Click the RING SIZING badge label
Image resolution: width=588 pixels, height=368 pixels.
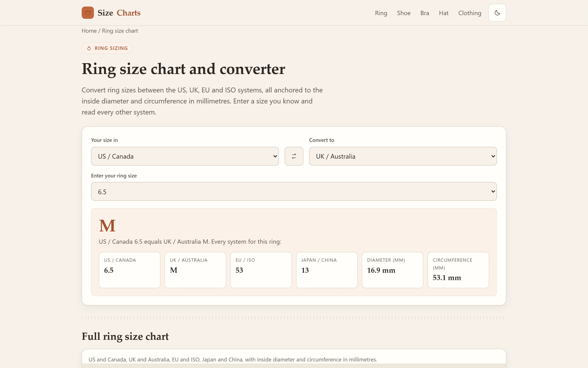[x=111, y=48]
